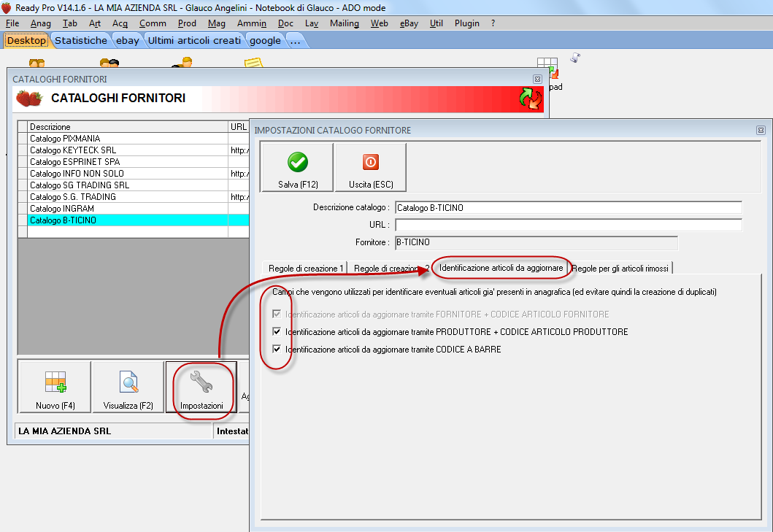Open the Util menu
Viewport: 773px width, 532px height.
click(x=437, y=23)
